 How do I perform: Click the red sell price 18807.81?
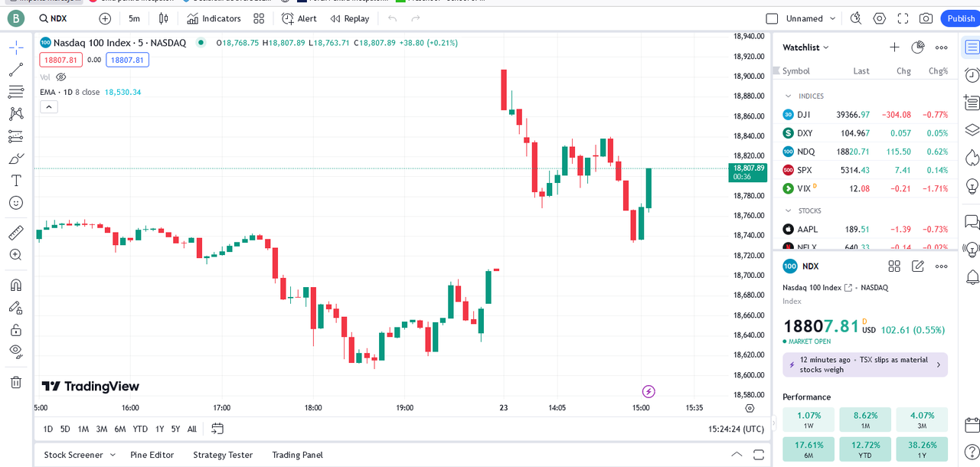(x=61, y=60)
